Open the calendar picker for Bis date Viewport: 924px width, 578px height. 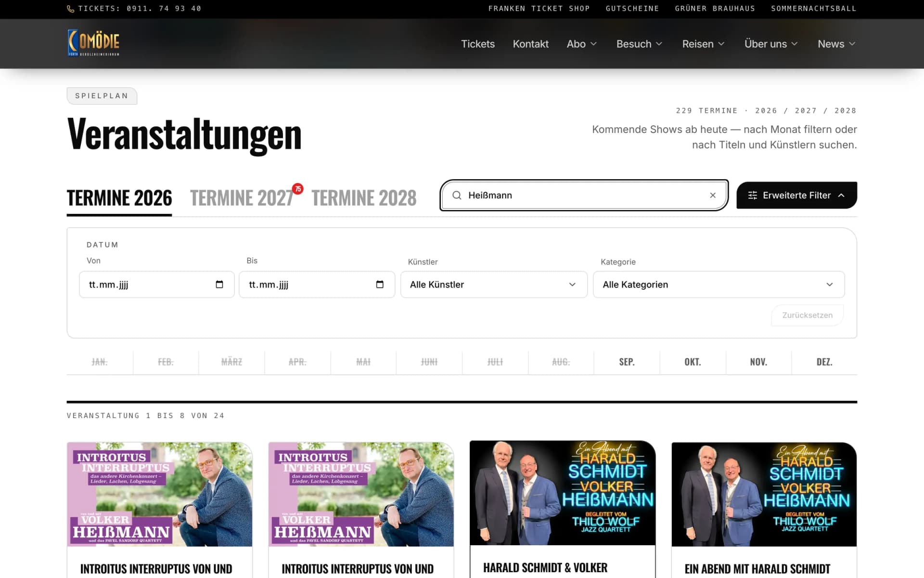point(380,284)
